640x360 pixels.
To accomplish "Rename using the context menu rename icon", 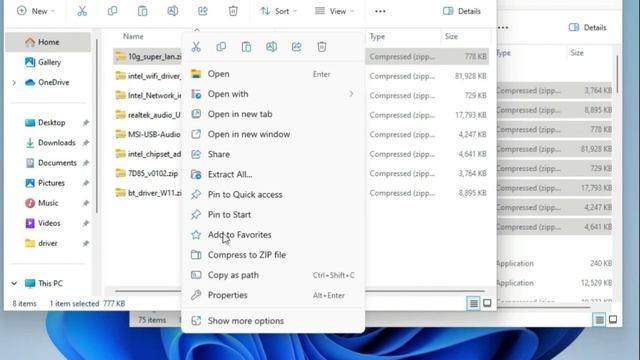I will click(271, 47).
